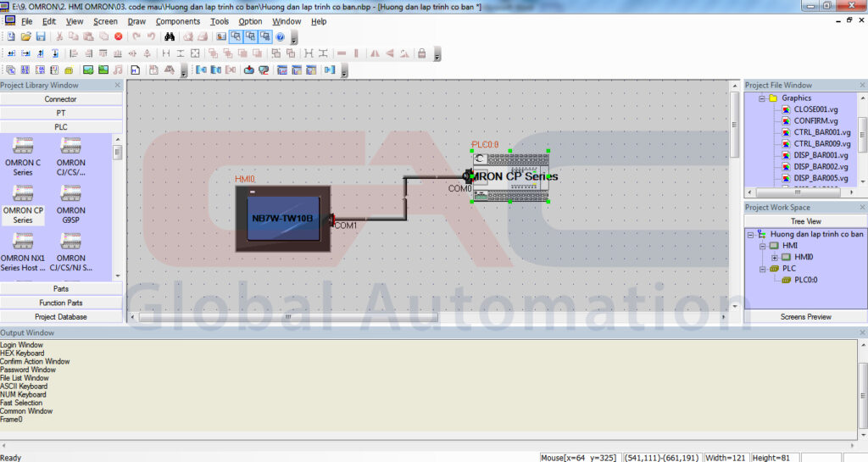Click the red Delete icon
Screen dimensions: 868x462
(119, 36)
